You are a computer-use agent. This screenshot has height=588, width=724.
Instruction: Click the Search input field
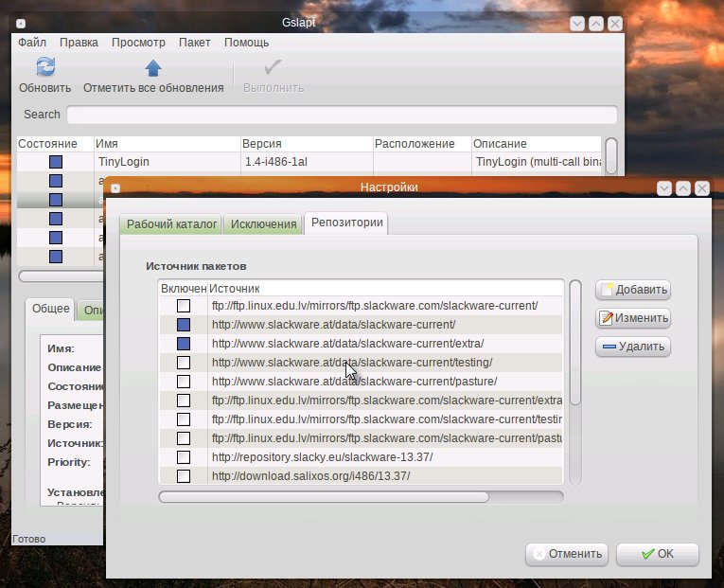tap(342, 115)
